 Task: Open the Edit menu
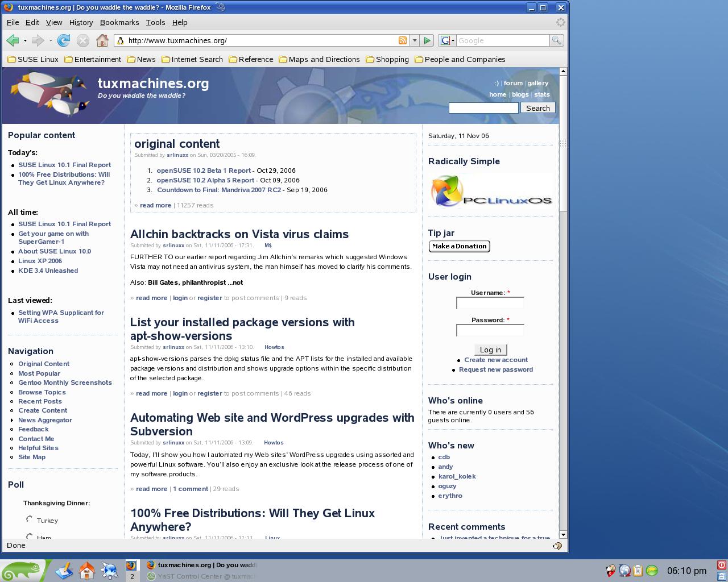(32, 22)
